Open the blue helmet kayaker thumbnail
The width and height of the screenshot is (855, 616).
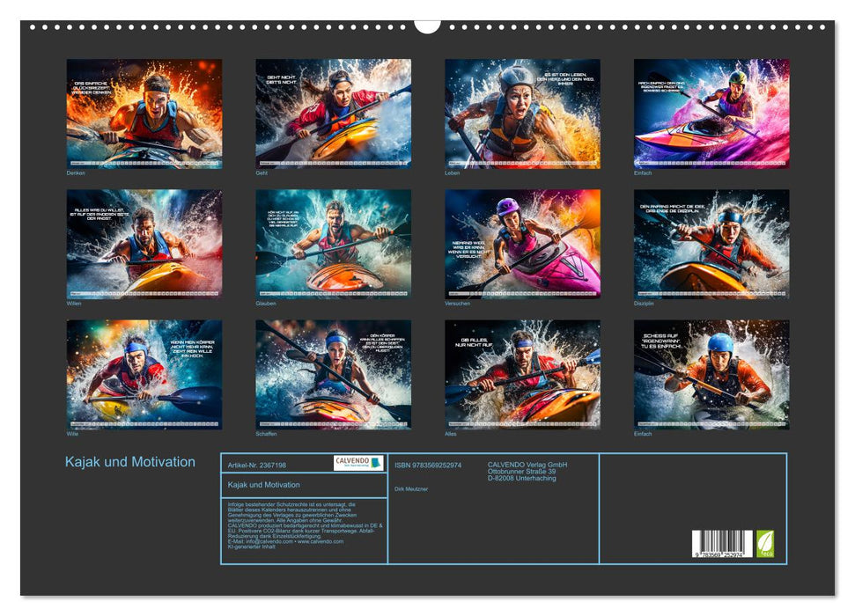coord(711,375)
